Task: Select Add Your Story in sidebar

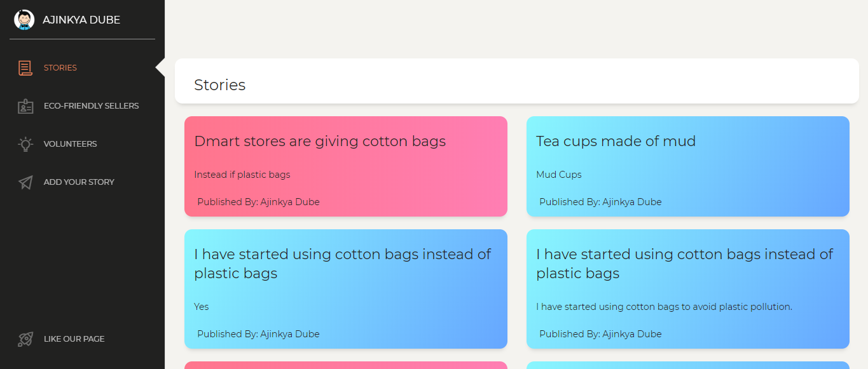Action: point(79,182)
